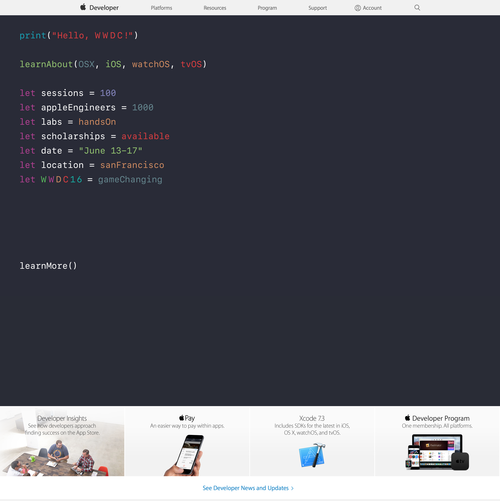
Task: Click the developers-at-table photo
Action: (x=62, y=457)
